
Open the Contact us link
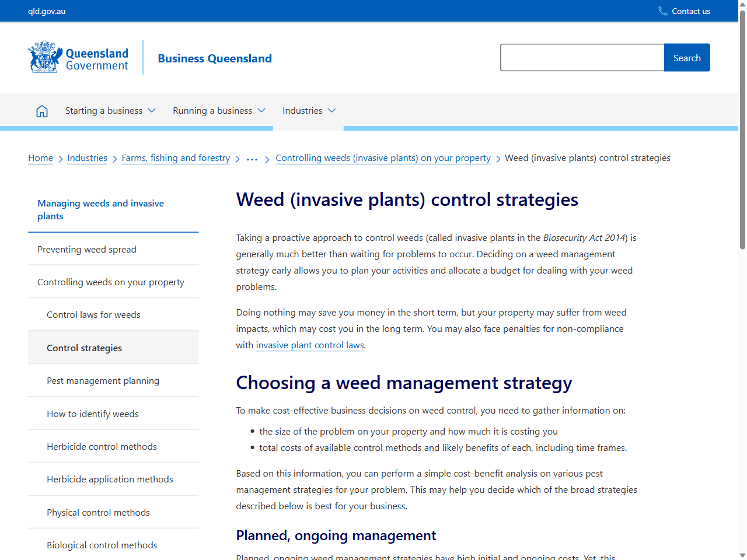(691, 11)
